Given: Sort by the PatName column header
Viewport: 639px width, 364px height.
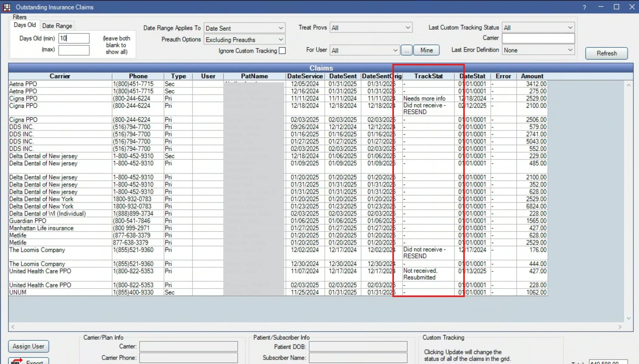Looking at the screenshot, I should pos(254,76).
